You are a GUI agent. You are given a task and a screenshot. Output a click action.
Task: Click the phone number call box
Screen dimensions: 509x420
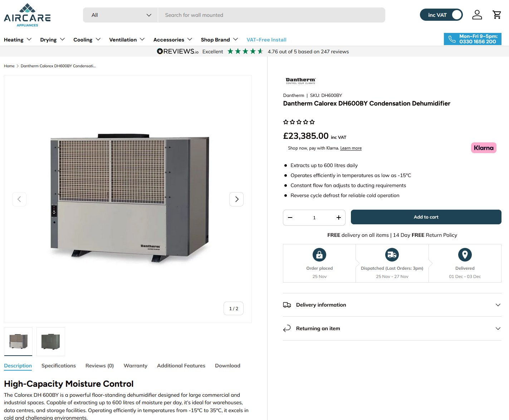click(472, 39)
